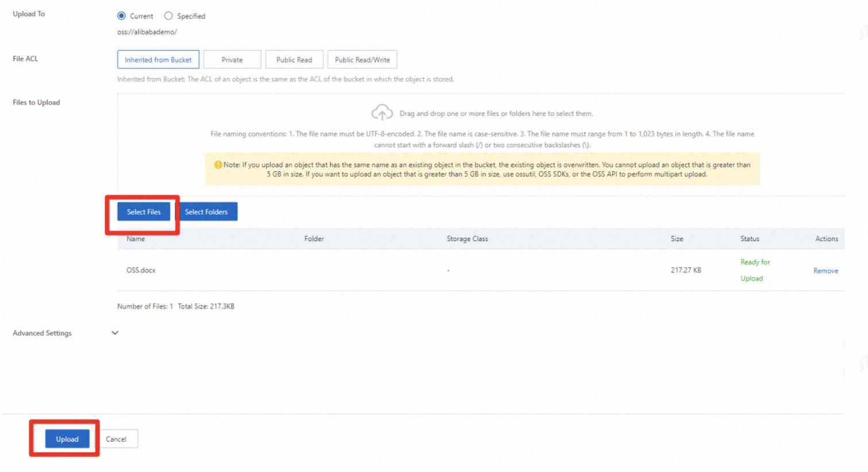Click the Cancel button
Screen dimensions: 868x472
[x=117, y=438]
